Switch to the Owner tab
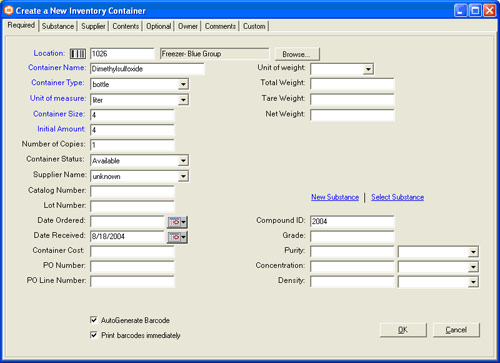 [x=188, y=26]
